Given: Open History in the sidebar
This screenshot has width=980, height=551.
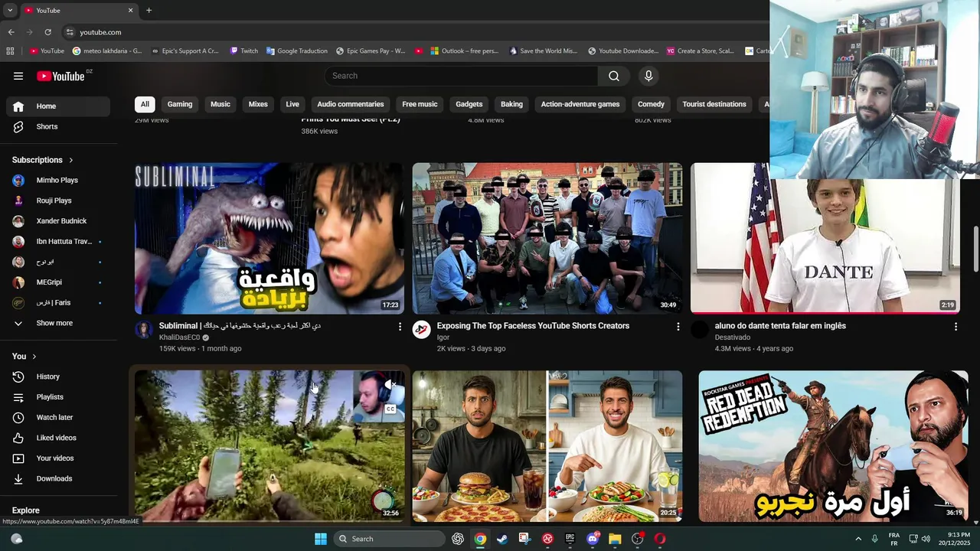Looking at the screenshot, I should tap(58, 377).
